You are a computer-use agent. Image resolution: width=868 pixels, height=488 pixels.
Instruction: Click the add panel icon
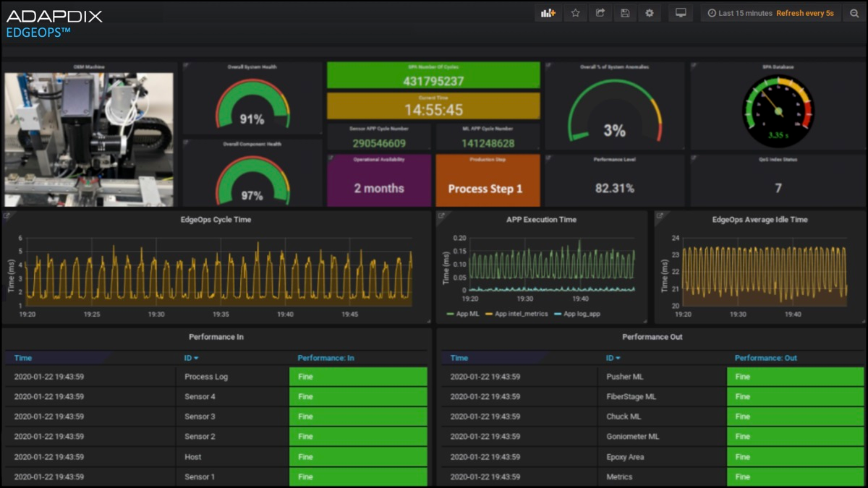(548, 12)
